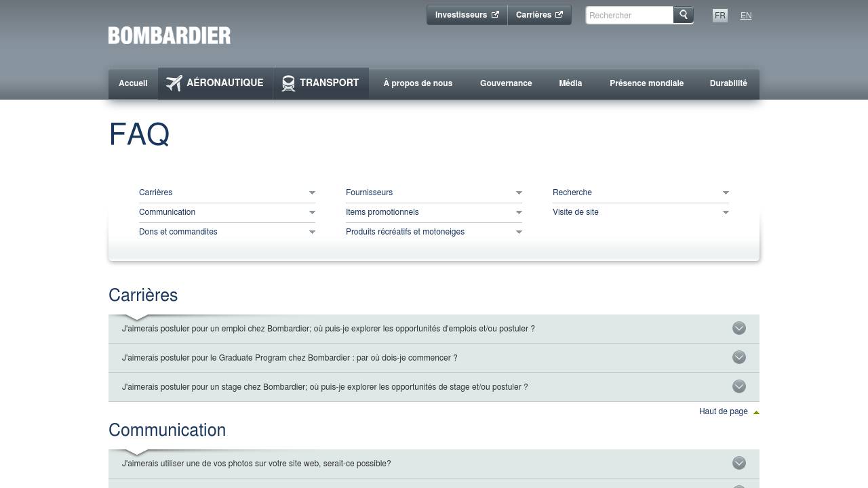
Task: Open the Présence mondiale menu
Action: coord(646,83)
